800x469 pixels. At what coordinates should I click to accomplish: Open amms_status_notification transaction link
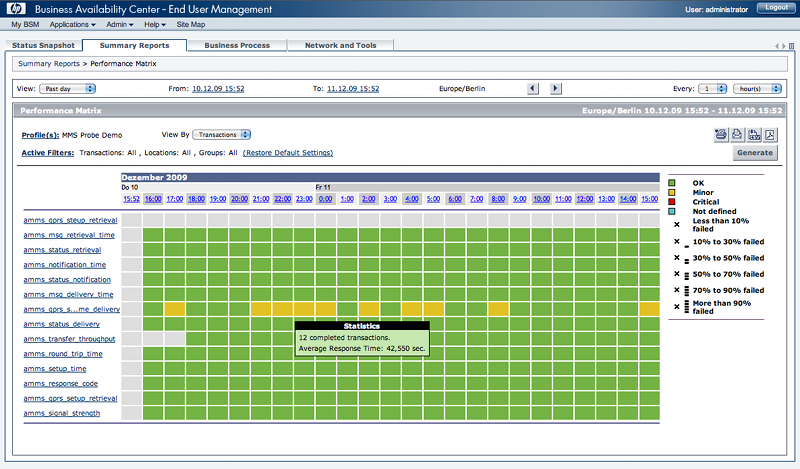(x=67, y=280)
